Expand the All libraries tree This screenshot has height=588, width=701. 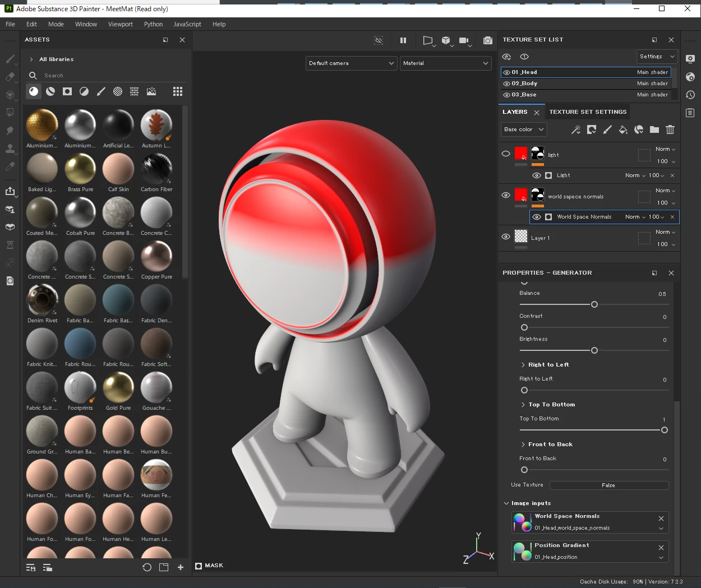click(x=31, y=59)
